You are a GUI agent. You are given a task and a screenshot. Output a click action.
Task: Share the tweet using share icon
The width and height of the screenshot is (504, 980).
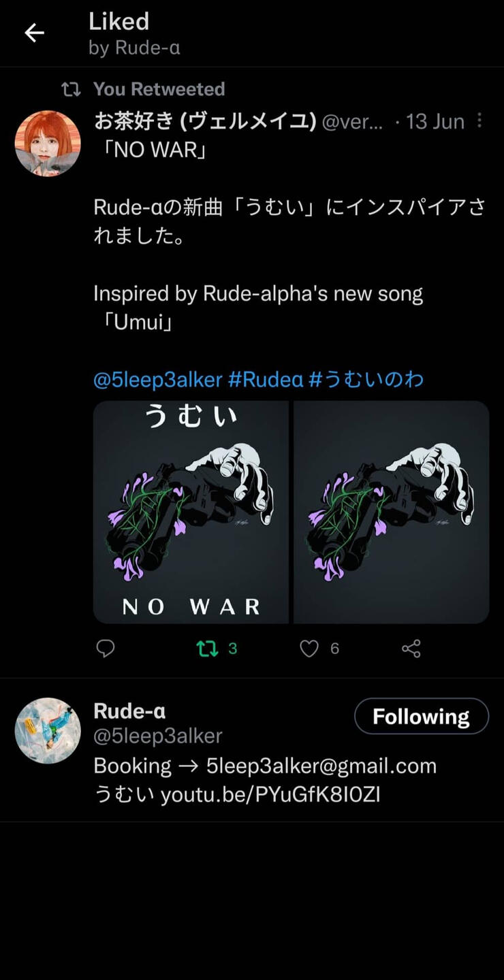click(x=411, y=649)
